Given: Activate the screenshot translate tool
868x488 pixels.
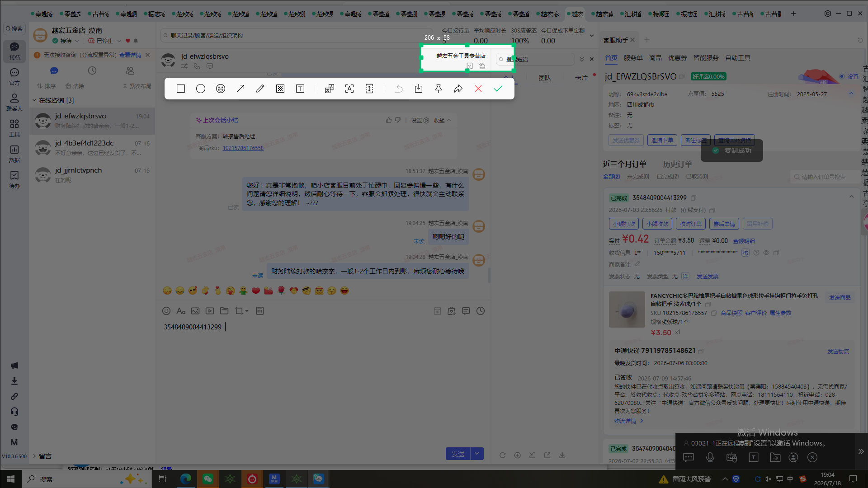Looking at the screenshot, I should point(330,89).
